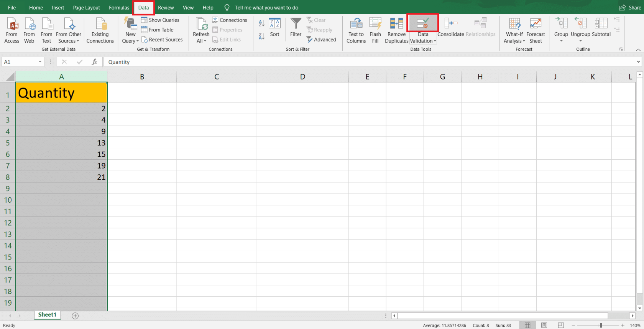This screenshot has height=329, width=644.
Task: Select column A header
Action: 61,77
